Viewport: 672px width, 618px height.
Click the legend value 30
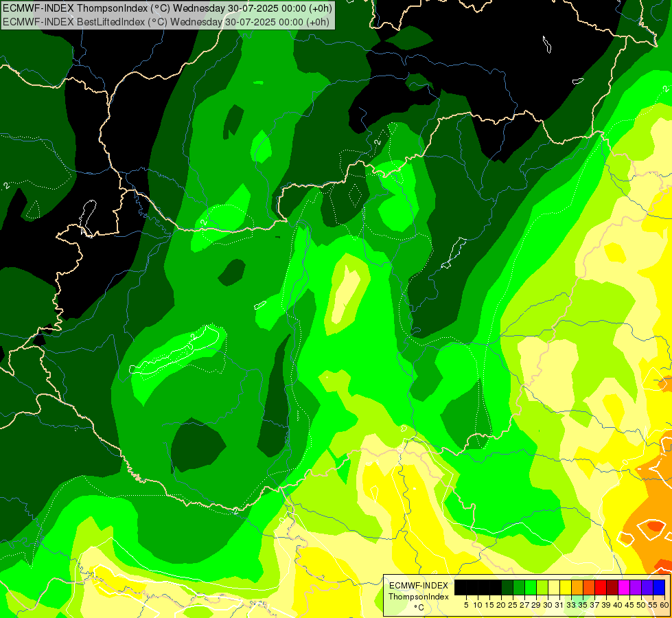click(x=548, y=605)
